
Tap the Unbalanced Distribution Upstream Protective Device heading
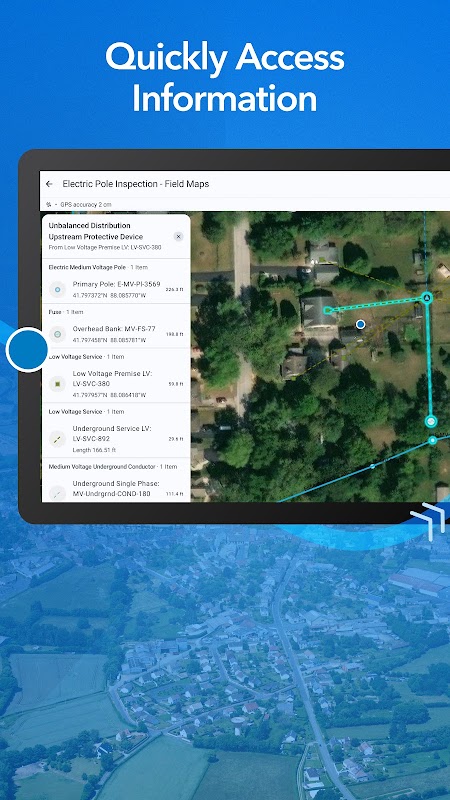click(95, 231)
